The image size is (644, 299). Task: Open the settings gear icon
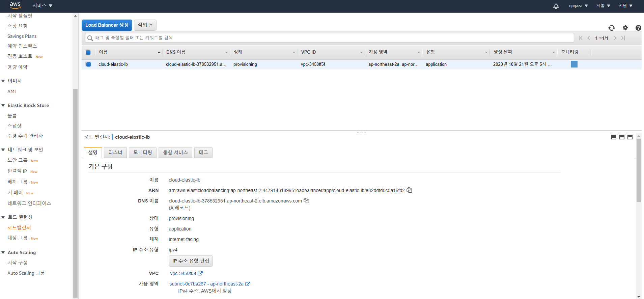[x=625, y=28]
